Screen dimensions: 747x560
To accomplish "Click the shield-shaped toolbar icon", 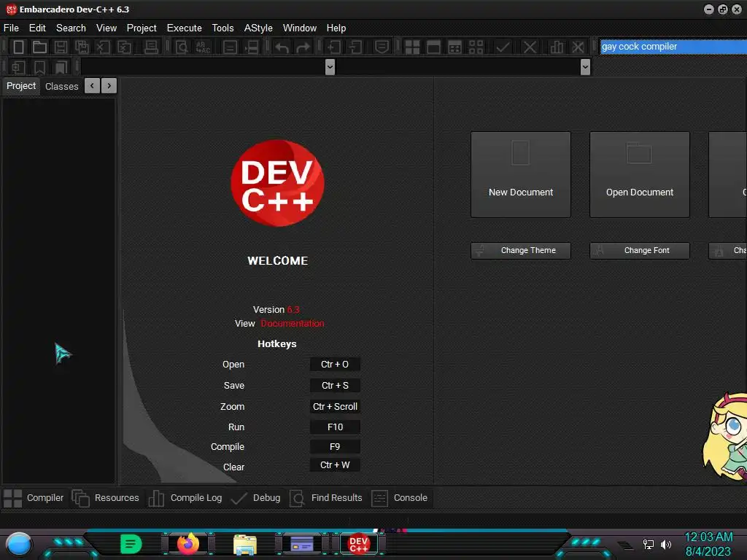I will (x=381, y=47).
